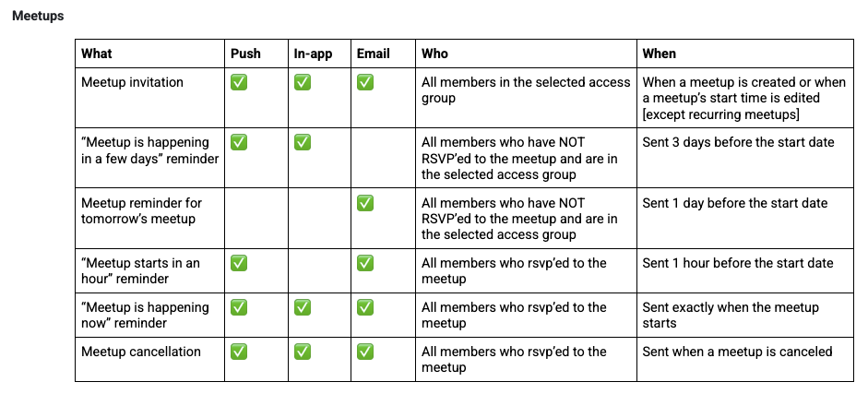Click the Email checkmark for Meetup invitation
Screen dimensions: 868x394
click(x=365, y=82)
